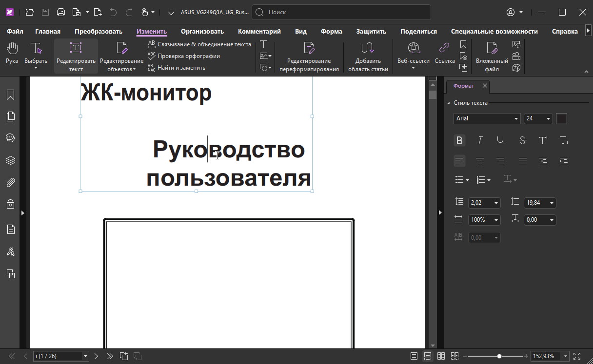Click Добавить область статьи tool
The image size is (593, 364).
click(x=368, y=56)
